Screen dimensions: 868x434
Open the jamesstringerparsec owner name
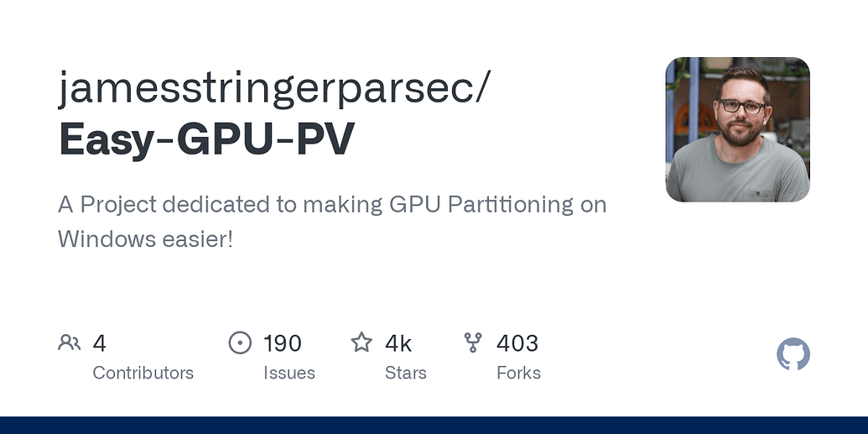point(266,88)
